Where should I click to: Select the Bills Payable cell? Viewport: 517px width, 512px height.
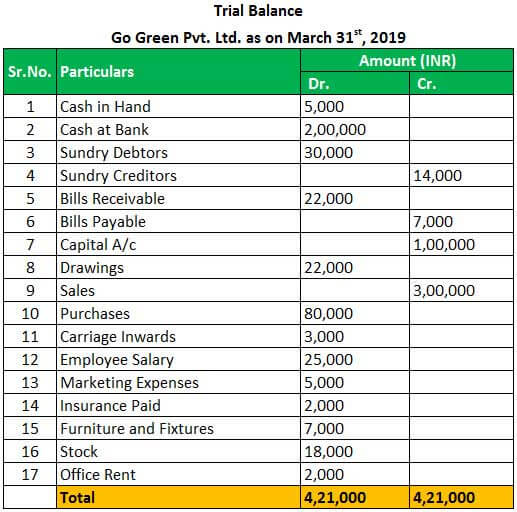tap(179, 222)
